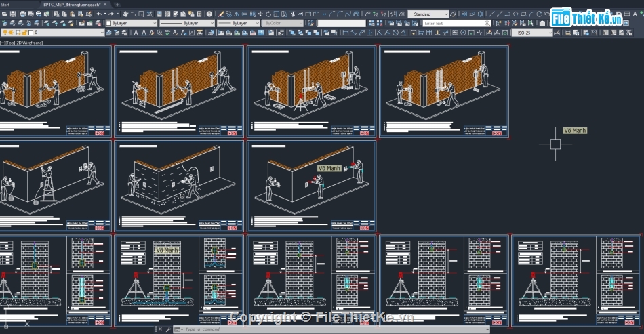
Task: Click the wrench customize icon on command line
Action: coord(168,329)
